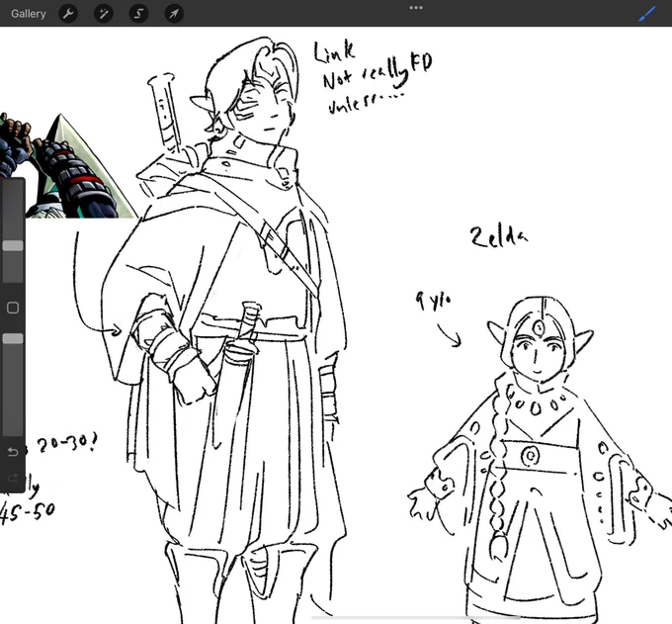This screenshot has height=624, width=672.
Task: Tap the '45-50' handwritten note
Action: 28,512
